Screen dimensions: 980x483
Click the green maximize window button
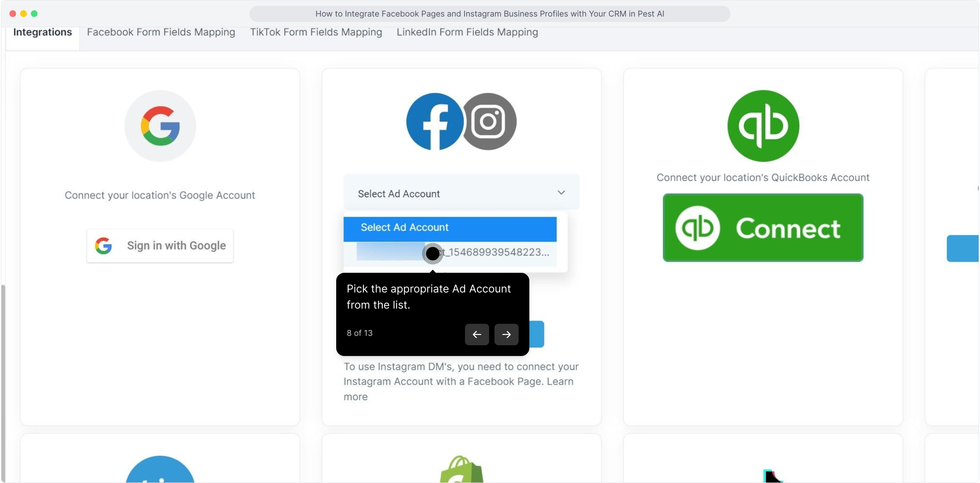tap(34, 14)
